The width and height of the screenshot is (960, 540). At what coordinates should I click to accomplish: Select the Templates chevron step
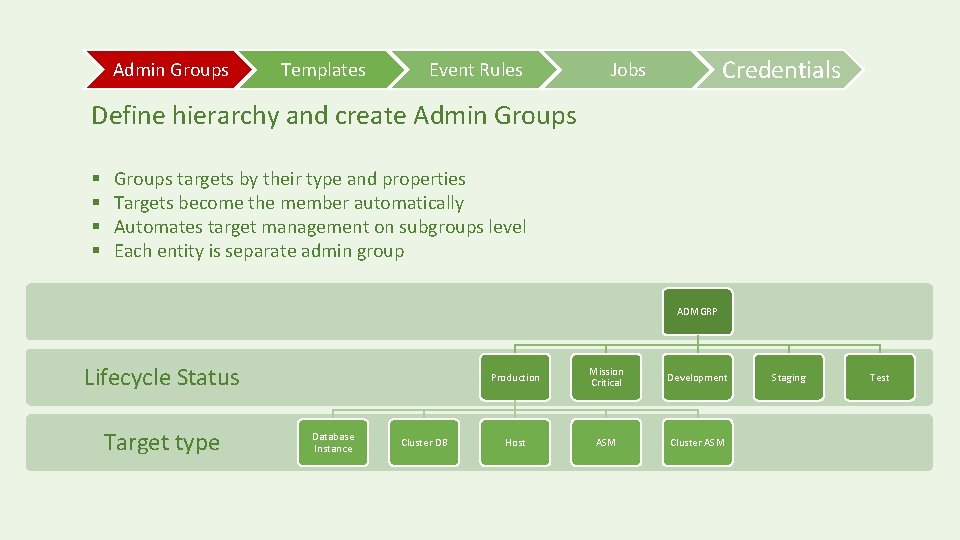pos(323,70)
